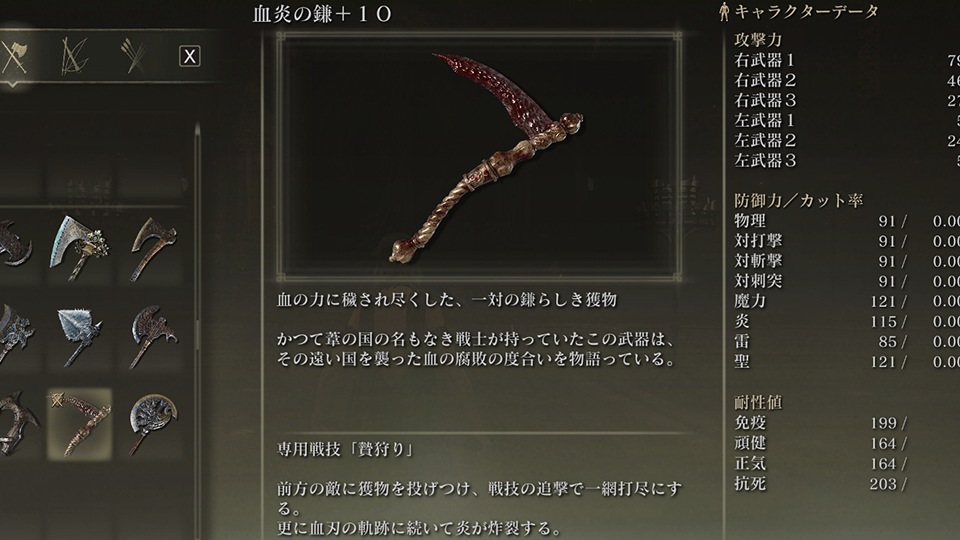Select the 専用戦技「贄狩り」 skill text
Viewport: 960px width, 540px height.
tap(347, 449)
